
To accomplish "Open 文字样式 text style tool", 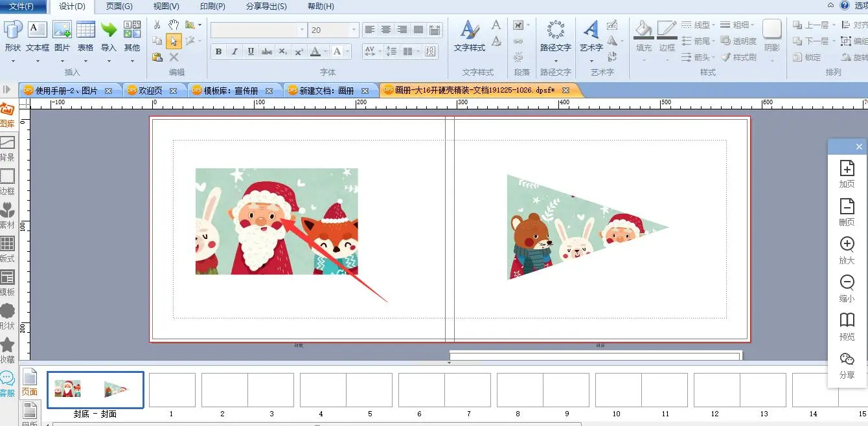I will pos(470,36).
